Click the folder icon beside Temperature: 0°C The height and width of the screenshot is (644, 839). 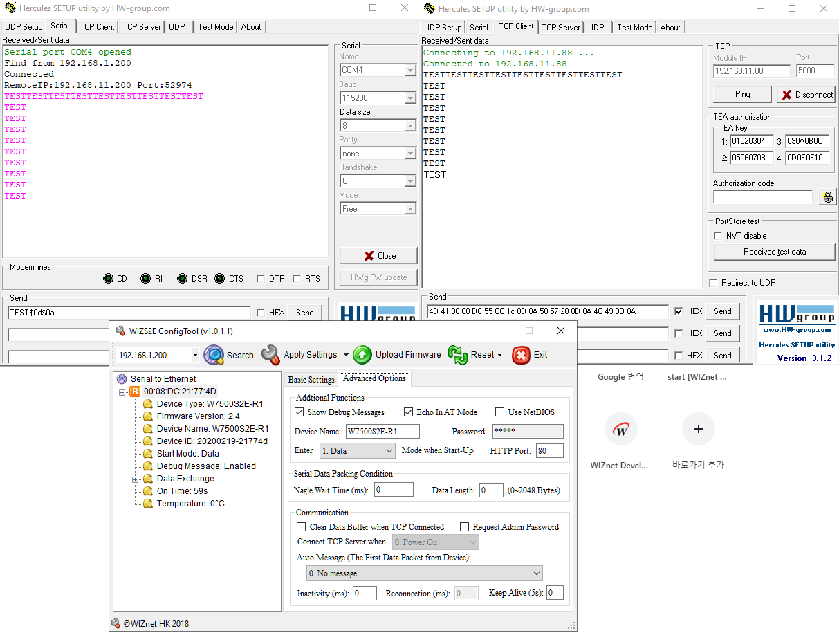(x=148, y=504)
